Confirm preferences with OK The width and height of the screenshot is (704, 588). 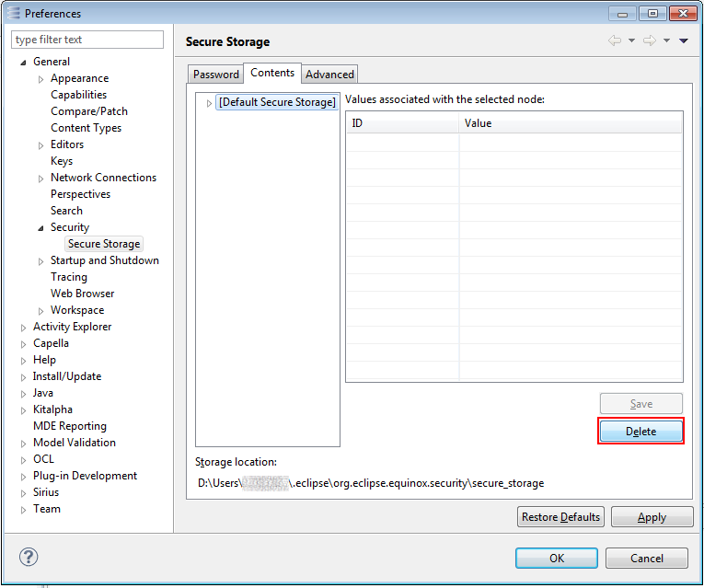(556, 558)
